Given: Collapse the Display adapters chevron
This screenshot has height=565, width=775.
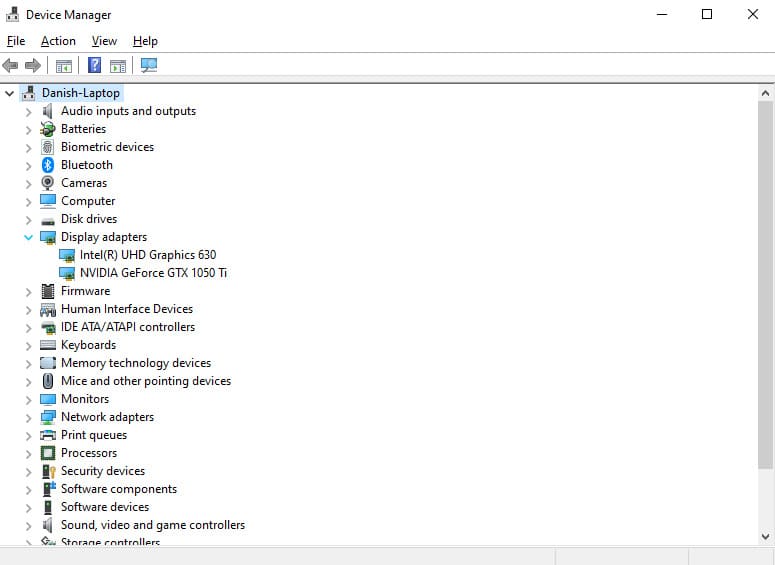Looking at the screenshot, I should pyautogui.click(x=28, y=238).
